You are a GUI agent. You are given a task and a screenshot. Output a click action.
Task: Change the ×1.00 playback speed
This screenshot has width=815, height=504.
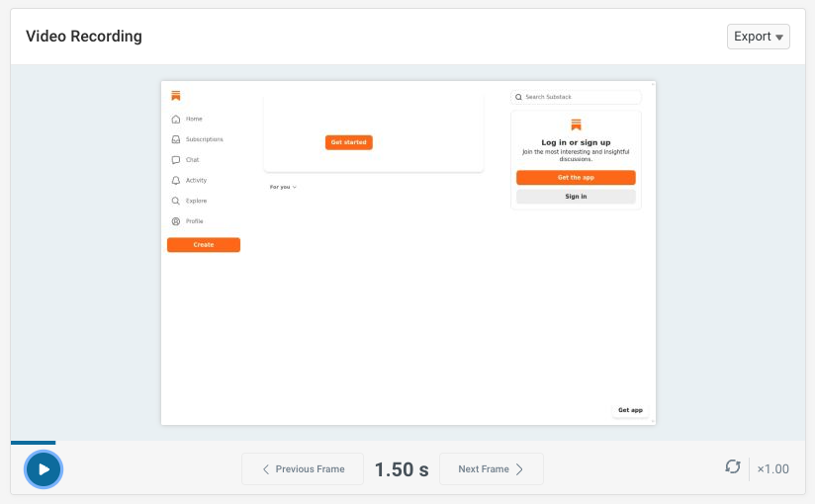(x=772, y=469)
